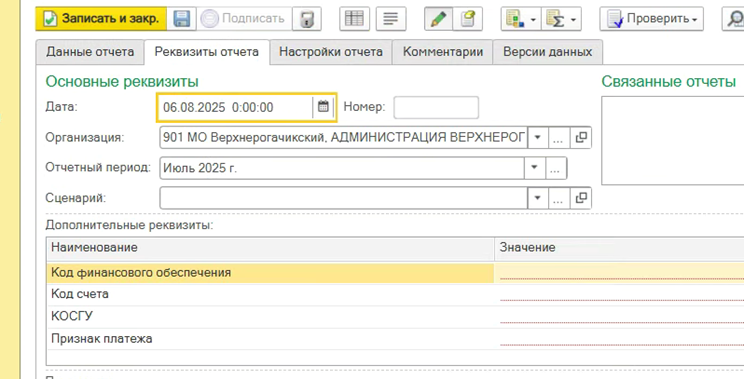744x379 pixels.
Task: Click the ellipsis button for Сценарий
Action: [x=558, y=198]
